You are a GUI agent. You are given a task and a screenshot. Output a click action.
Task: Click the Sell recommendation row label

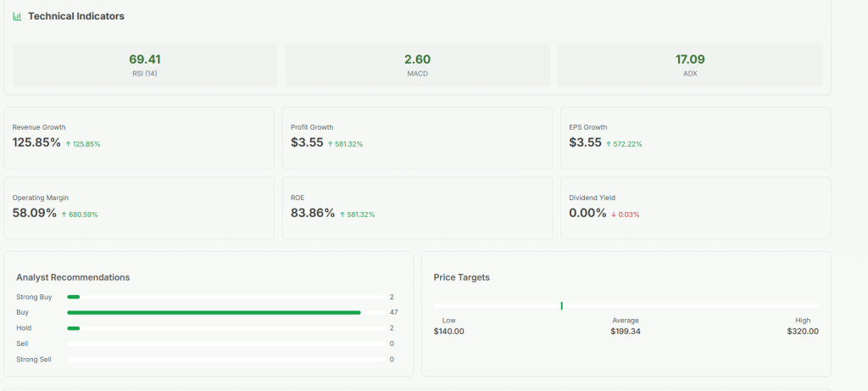tap(23, 344)
